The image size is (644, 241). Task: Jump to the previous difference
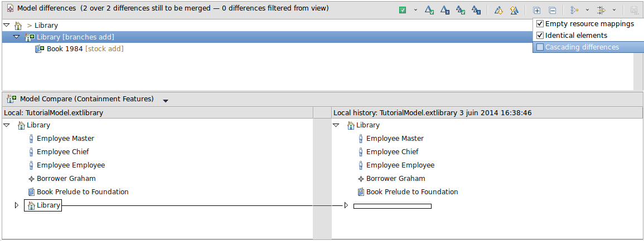(x=515, y=10)
